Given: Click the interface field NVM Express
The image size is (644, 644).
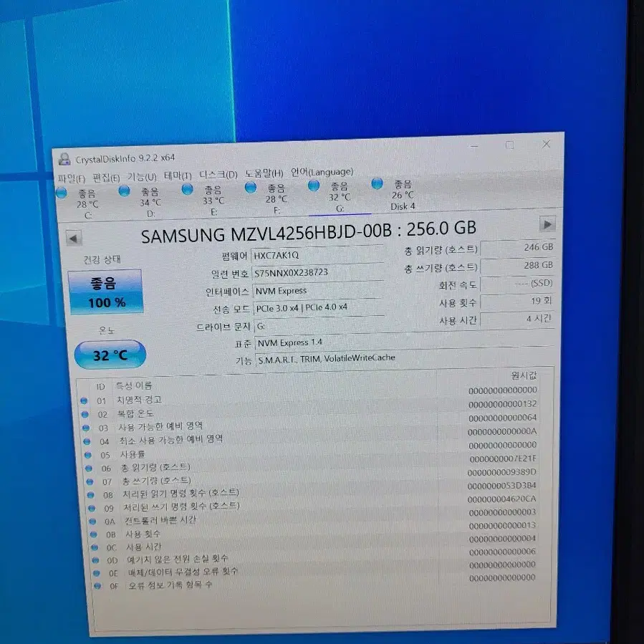Looking at the screenshot, I should tap(318, 290).
